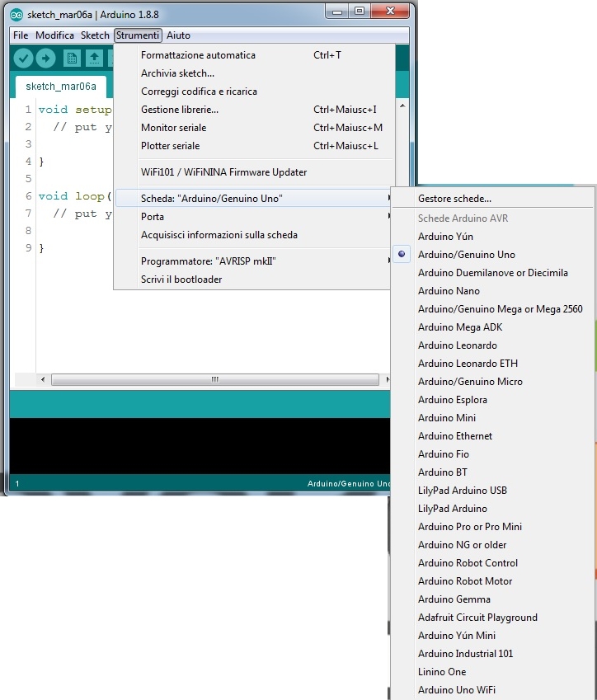597x700 pixels.
Task: Select Arduino Robot Control board
Action: (493, 563)
